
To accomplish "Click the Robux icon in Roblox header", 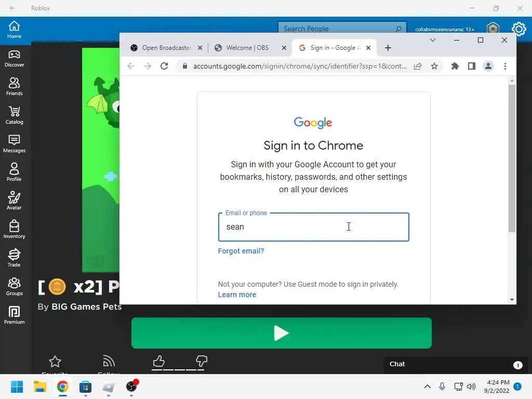I will pos(493,28).
